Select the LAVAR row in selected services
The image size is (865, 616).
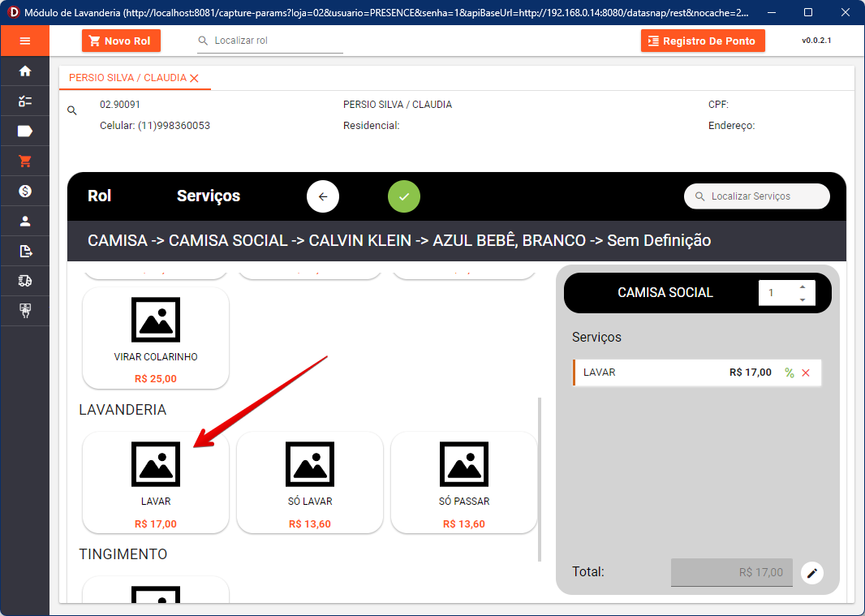pyautogui.click(x=697, y=373)
